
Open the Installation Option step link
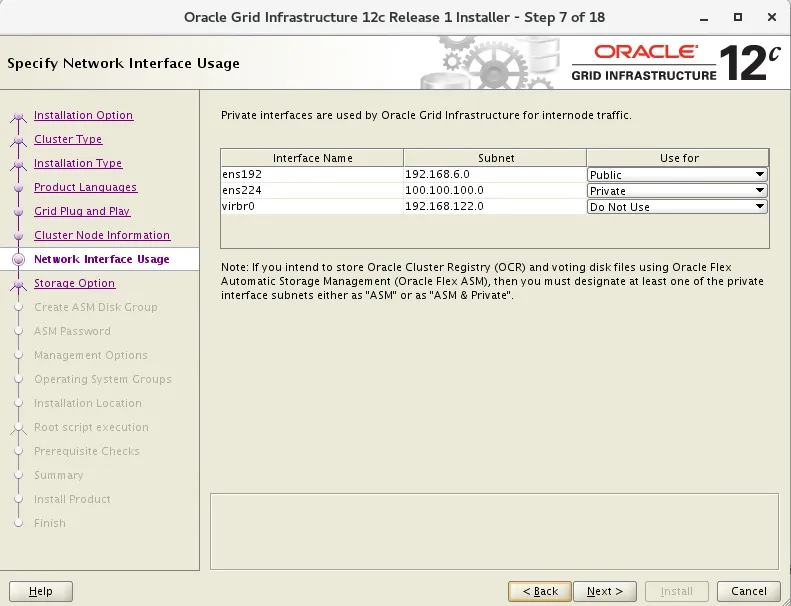point(83,115)
